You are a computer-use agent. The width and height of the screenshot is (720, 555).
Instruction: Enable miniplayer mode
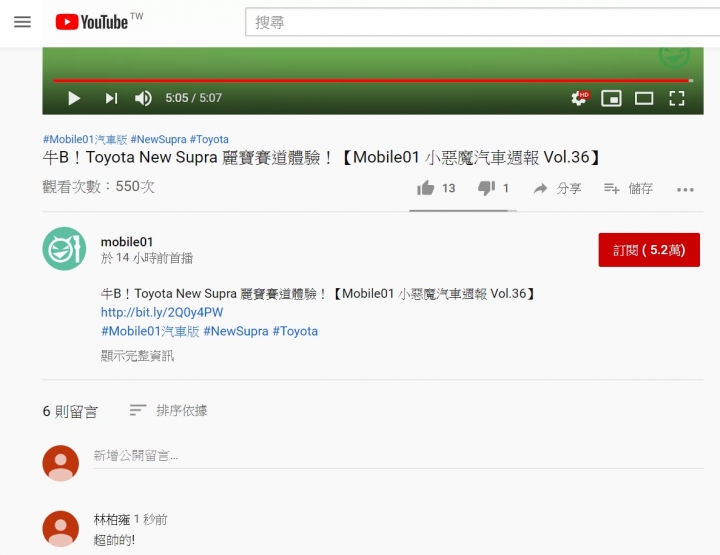click(611, 98)
